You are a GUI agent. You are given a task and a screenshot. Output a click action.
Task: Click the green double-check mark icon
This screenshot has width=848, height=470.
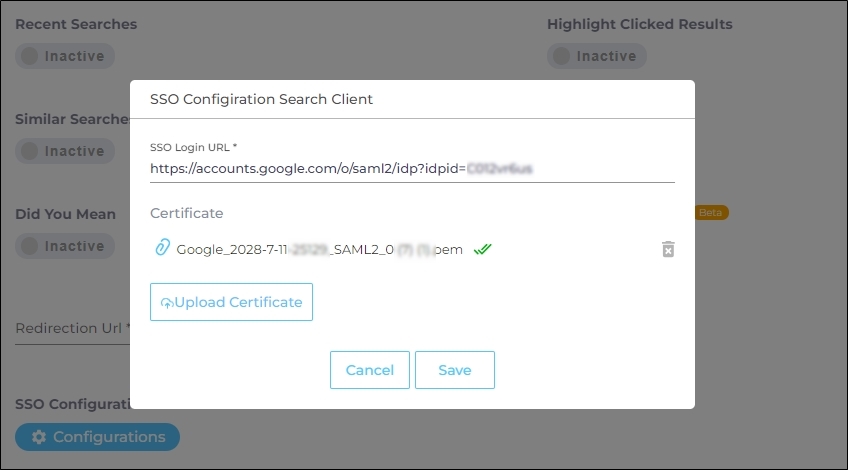click(483, 249)
